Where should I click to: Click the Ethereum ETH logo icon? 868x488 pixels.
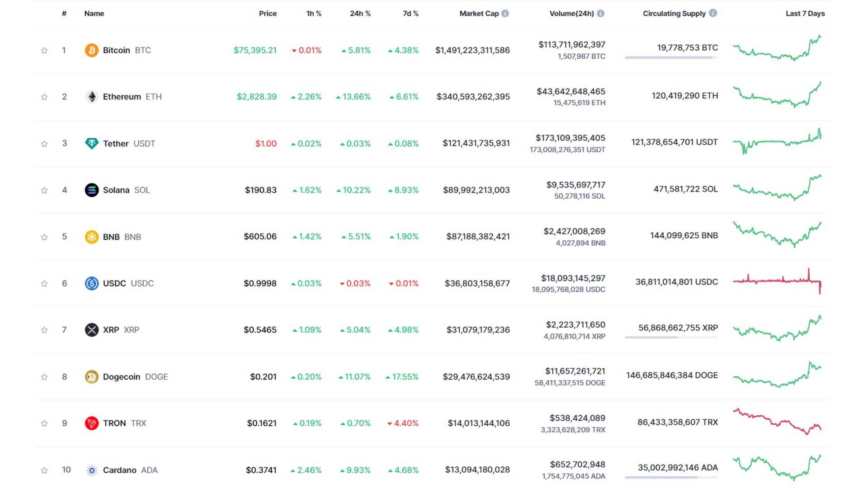point(92,96)
